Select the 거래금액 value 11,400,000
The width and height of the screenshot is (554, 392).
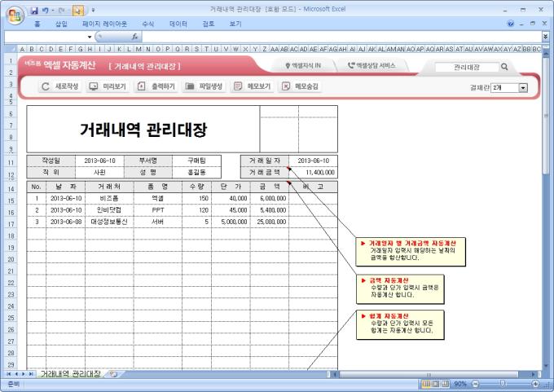click(313, 173)
